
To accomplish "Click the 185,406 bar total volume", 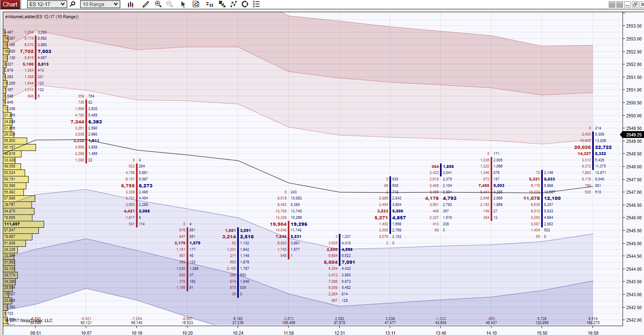I will pyautogui.click(x=289, y=323).
